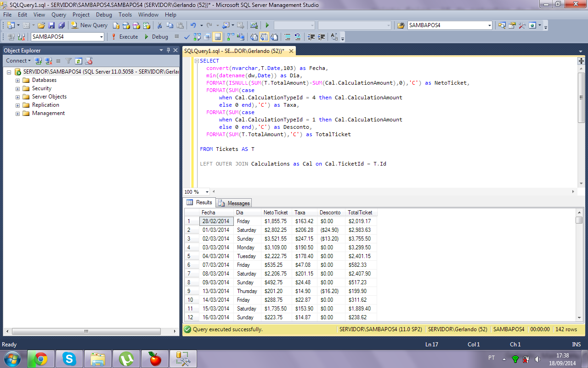Screen dimensions: 588x368
Task: Open the Tools menu
Action: [x=125, y=15]
